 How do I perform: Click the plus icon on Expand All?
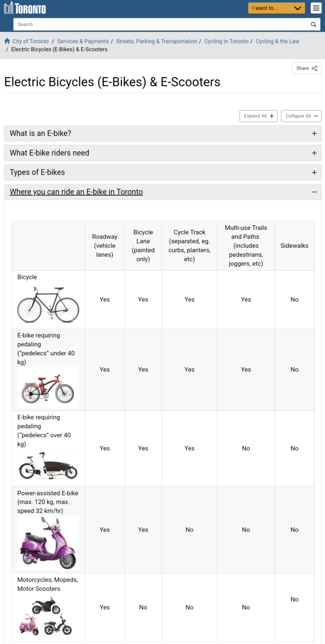272,116
